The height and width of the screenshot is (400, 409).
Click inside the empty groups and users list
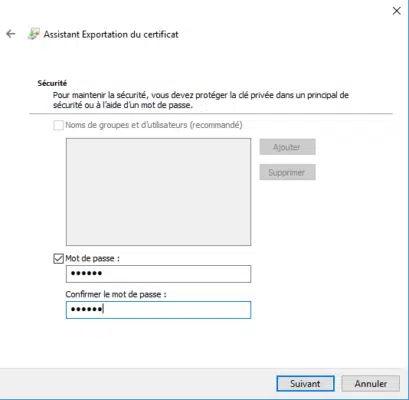pyautogui.click(x=158, y=192)
